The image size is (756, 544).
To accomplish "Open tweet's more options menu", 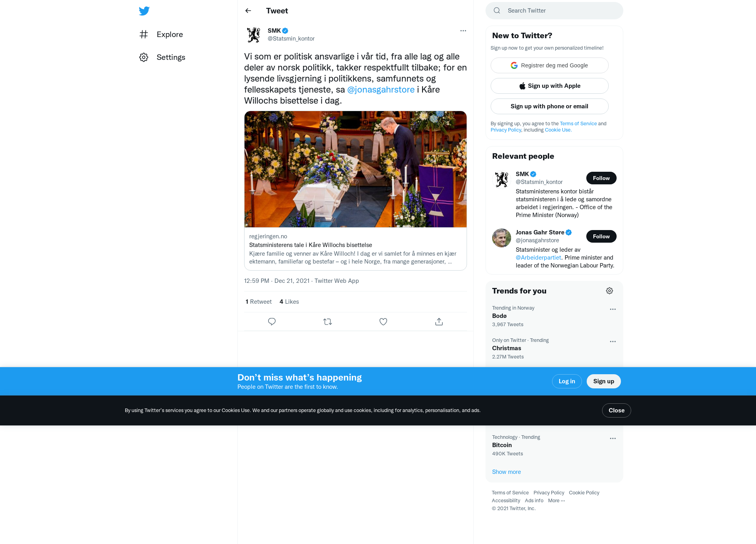I will pyautogui.click(x=463, y=31).
